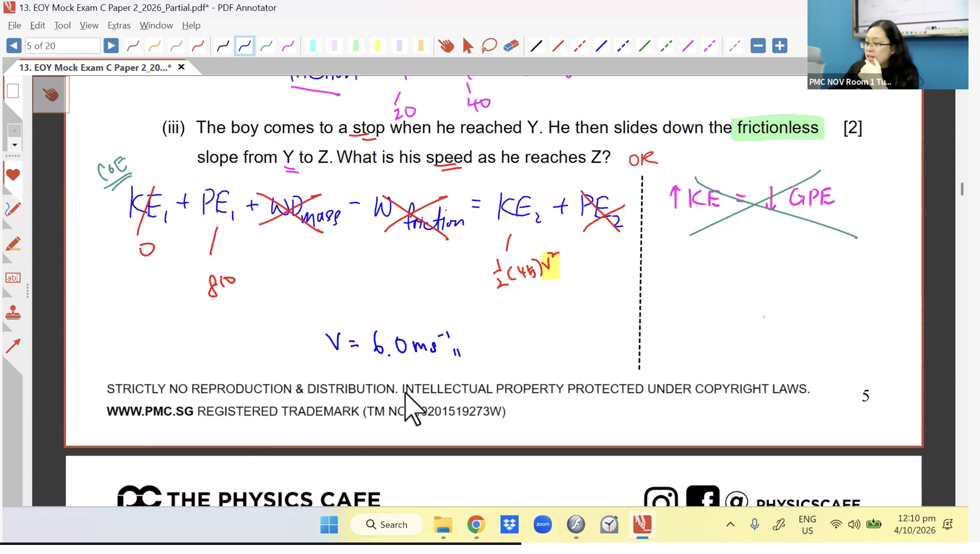Select the marker tool in left sidebar
The height and width of the screenshot is (554, 980).
pyautogui.click(x=13, y=244)
